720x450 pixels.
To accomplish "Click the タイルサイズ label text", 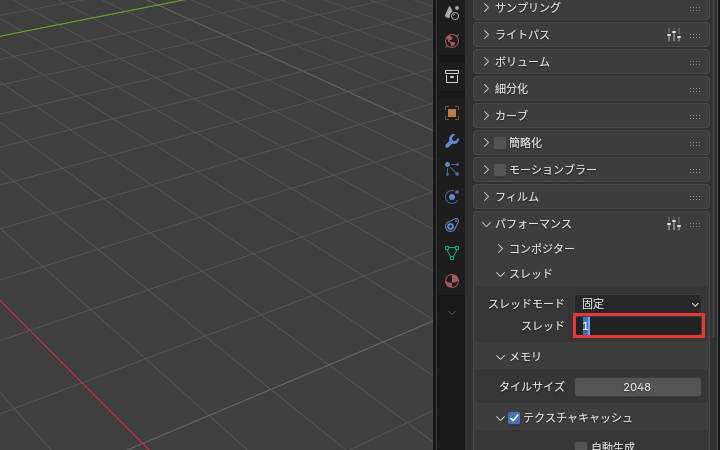I will [x=532, y=387].
